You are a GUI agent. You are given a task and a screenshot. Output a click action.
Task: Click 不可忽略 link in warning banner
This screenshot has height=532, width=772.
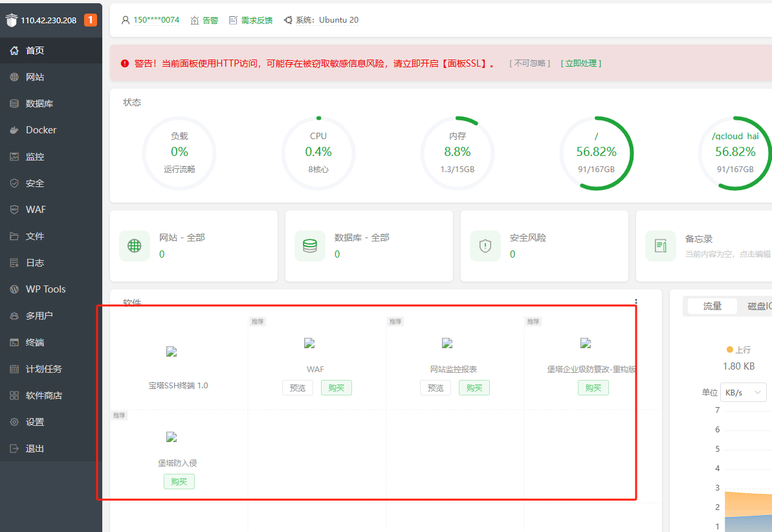point(530,63)
